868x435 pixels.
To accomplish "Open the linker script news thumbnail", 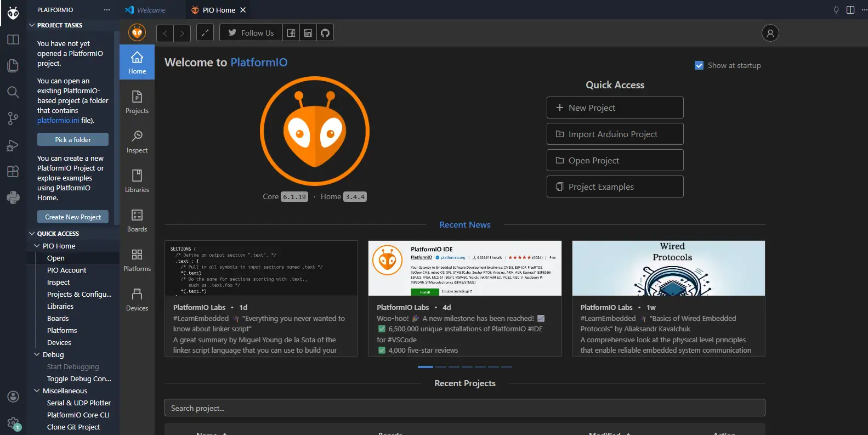I will pos(261,268).
